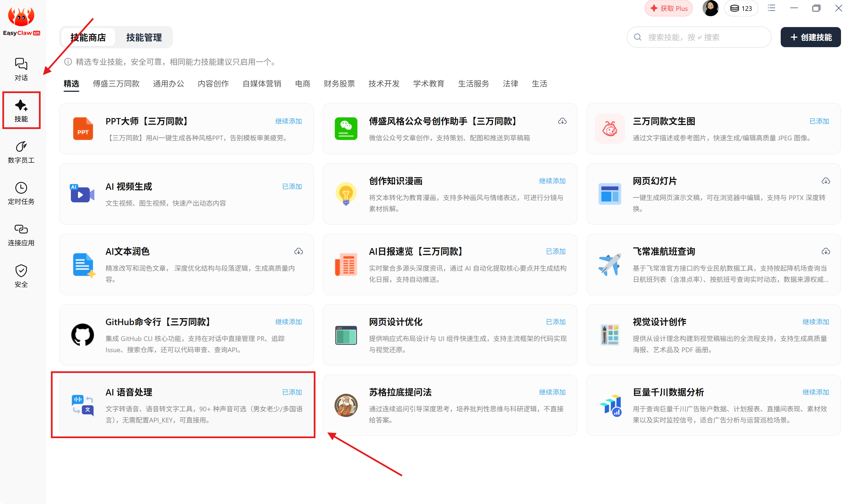Click 已添加 on 网页设计优化 card

click(555, 321)
